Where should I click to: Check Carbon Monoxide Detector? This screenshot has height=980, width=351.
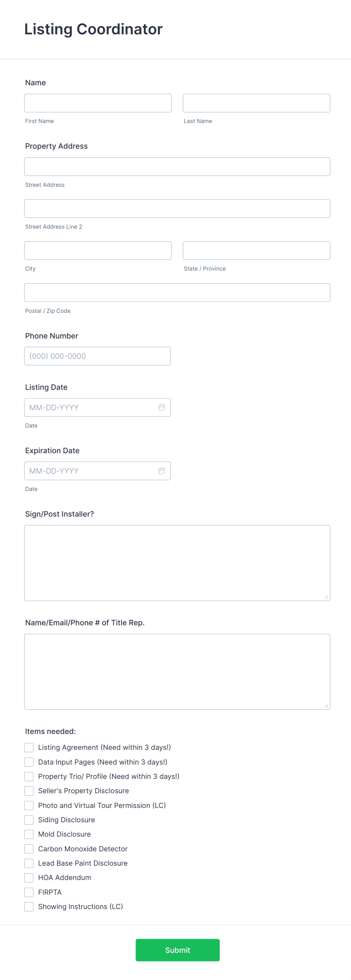[x=29, y=848]
